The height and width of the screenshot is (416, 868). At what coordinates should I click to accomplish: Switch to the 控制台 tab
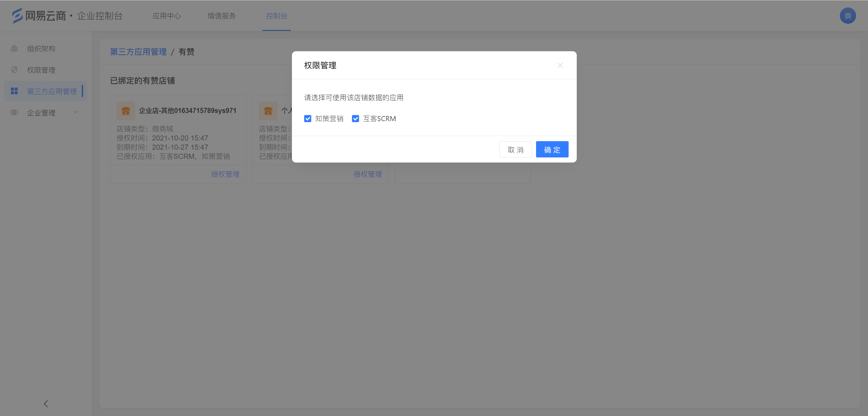(x=277, y=16)
